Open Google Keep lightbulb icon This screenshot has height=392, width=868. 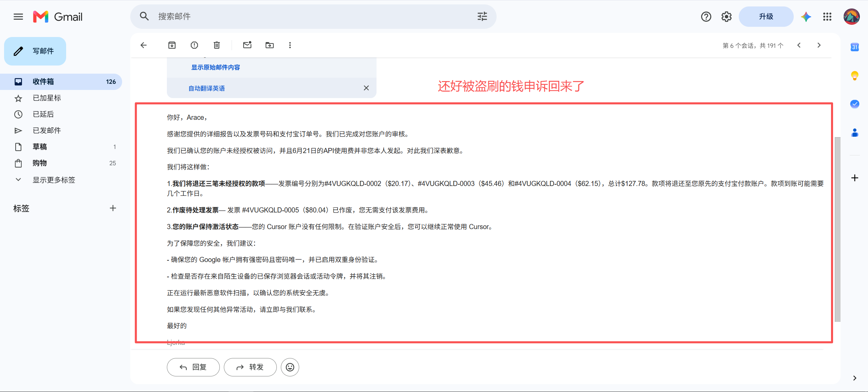coord(854,75)
